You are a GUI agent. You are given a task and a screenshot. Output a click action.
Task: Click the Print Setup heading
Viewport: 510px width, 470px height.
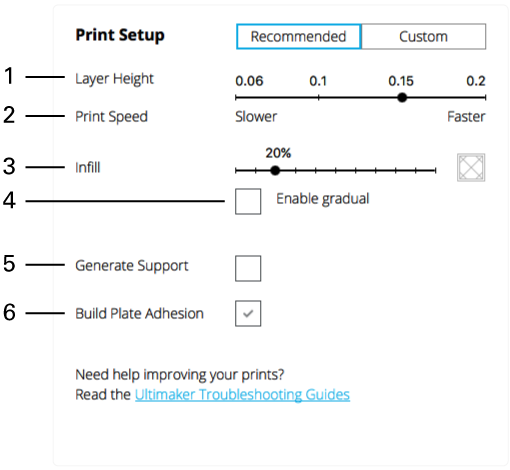pos(120,35)
